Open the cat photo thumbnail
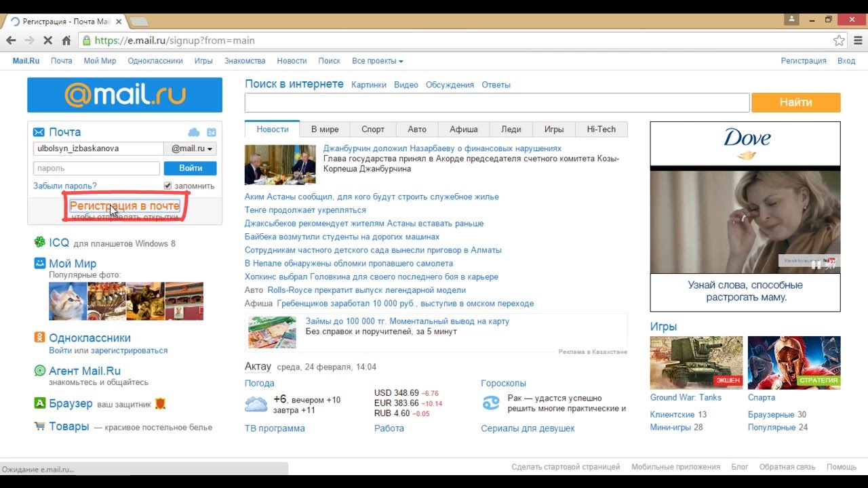Viewport: 868px width, 488px height. point(68,301)
